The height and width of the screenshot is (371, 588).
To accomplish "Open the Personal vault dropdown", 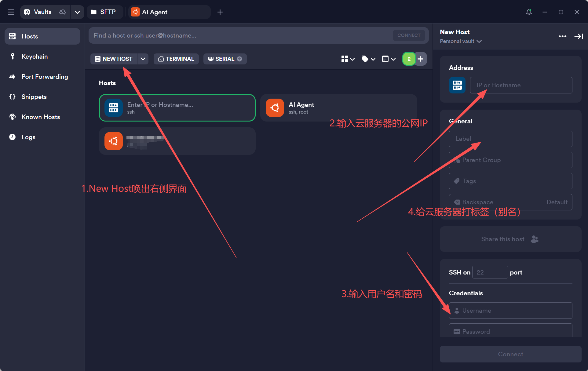I will pos(461,41).
